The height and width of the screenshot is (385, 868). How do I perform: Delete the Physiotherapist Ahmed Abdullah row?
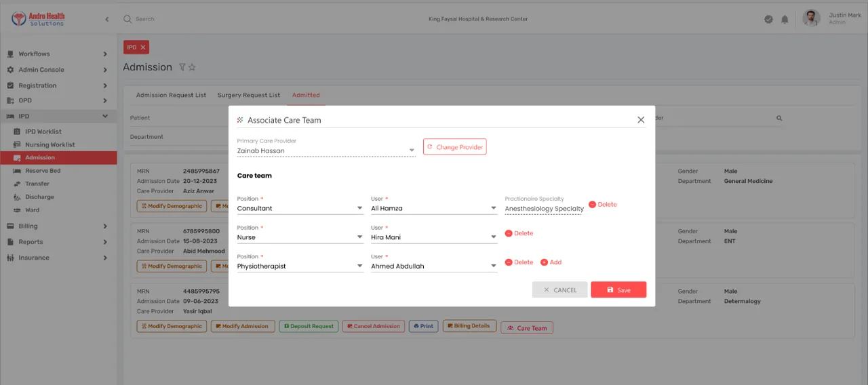pyautogui.click(x=519, y=262)
